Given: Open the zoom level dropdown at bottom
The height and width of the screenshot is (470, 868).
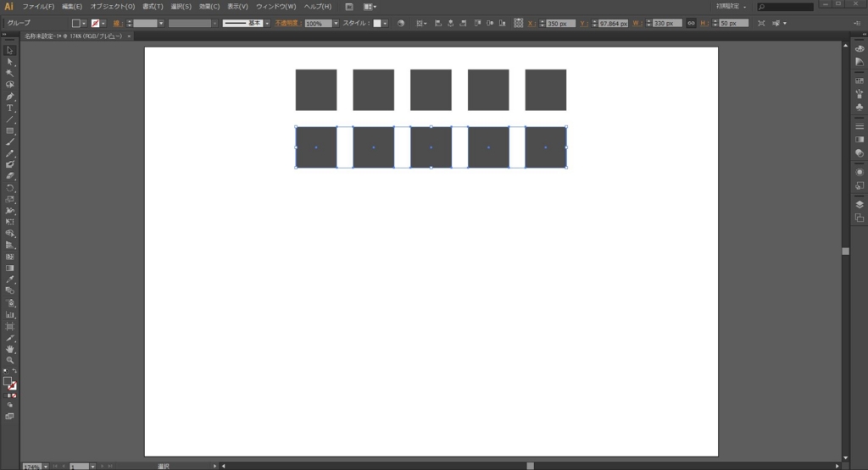Looking at the screenshot, I should 46,466.
